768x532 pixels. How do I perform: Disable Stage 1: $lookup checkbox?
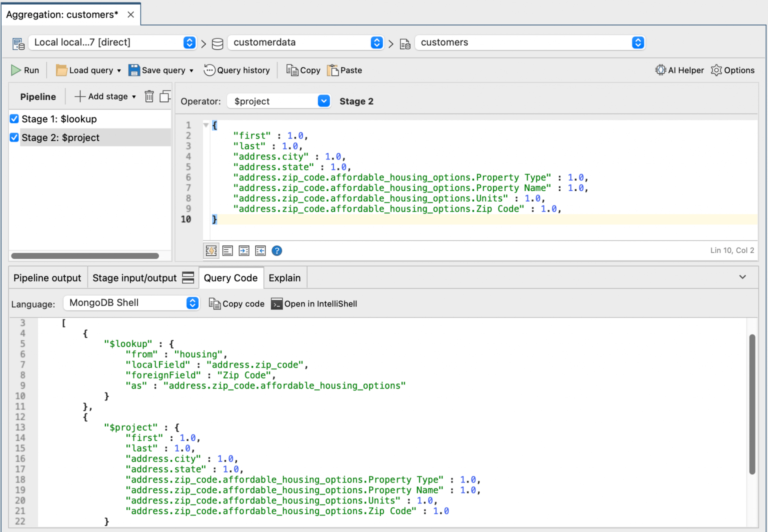pyautogui.click(x=13, y=118)
